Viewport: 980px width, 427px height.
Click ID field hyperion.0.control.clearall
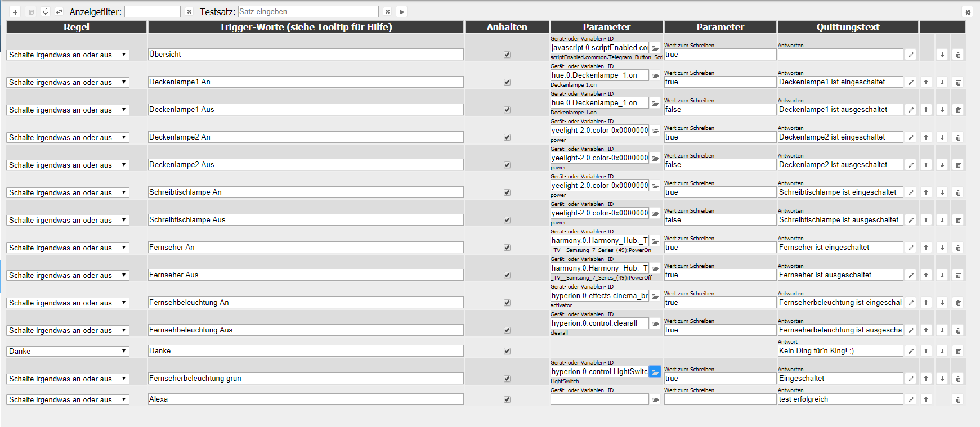(599, 323)
